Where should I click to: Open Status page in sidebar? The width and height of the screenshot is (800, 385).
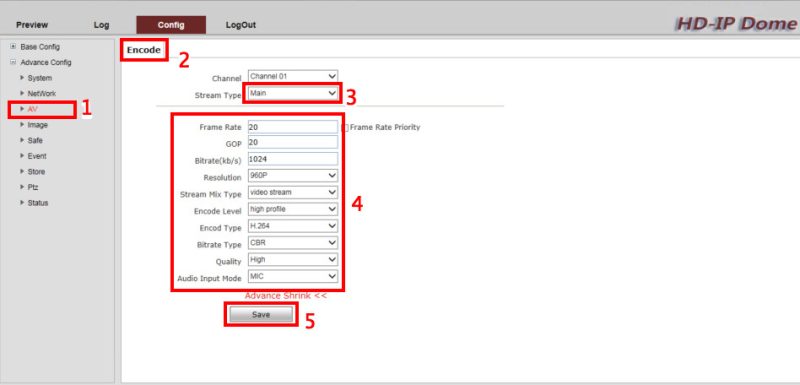click(38, 202)
